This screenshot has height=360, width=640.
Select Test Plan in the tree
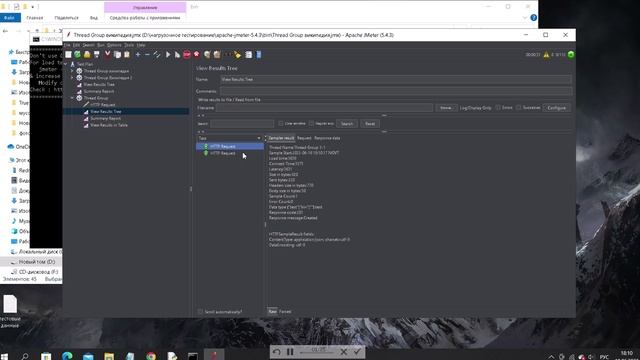(85, 64)
